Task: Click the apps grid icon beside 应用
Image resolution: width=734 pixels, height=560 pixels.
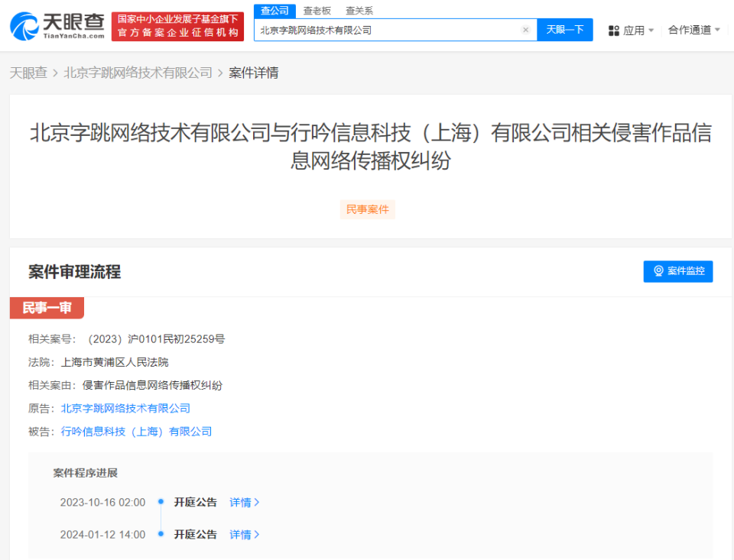Action: 614,31
